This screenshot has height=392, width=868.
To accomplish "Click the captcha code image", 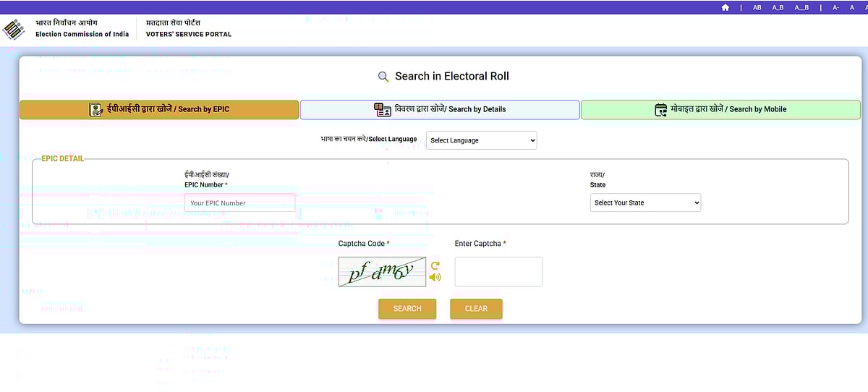I will 382,272.
